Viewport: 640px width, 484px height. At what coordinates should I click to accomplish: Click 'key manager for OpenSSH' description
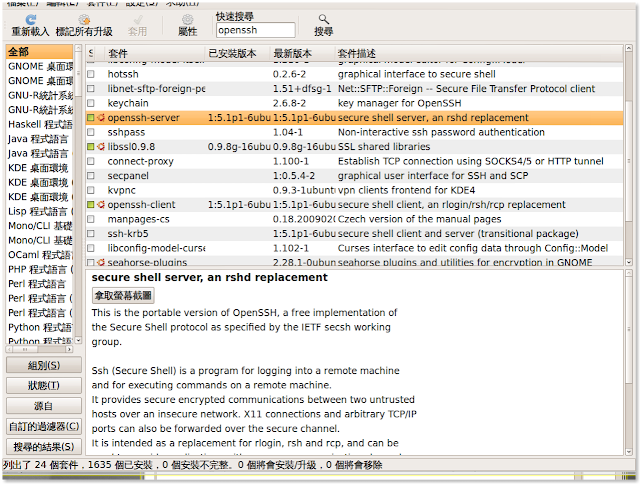tap(399, 103)
